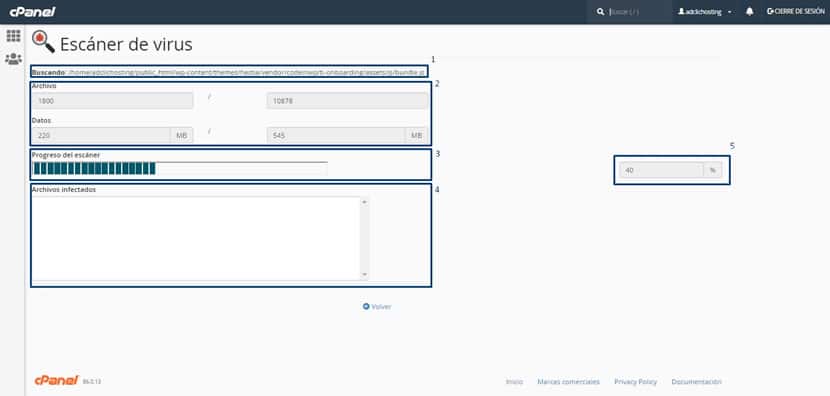This screenshot has height=396, width=830.
Task: Click the infected files scrollbar up arrow
Action: (364, 202)
